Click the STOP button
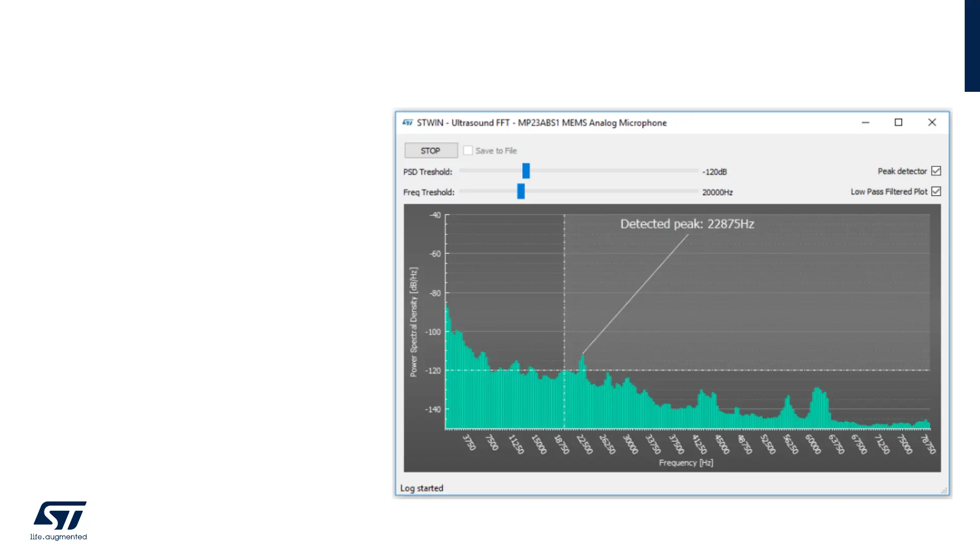Image resolution: width=980 pixels, height=551 pixels. point(431,151)
